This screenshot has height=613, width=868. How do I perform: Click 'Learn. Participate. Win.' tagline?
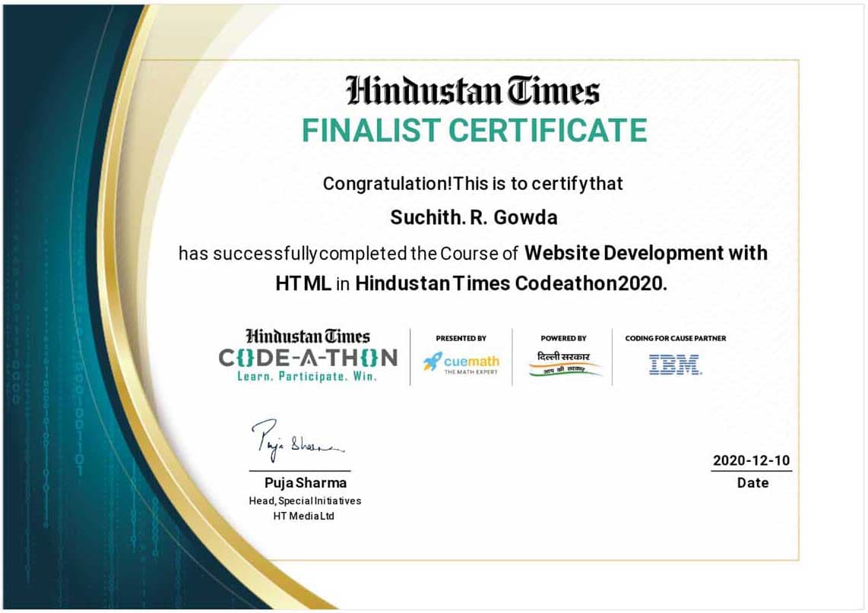[306, 377]
